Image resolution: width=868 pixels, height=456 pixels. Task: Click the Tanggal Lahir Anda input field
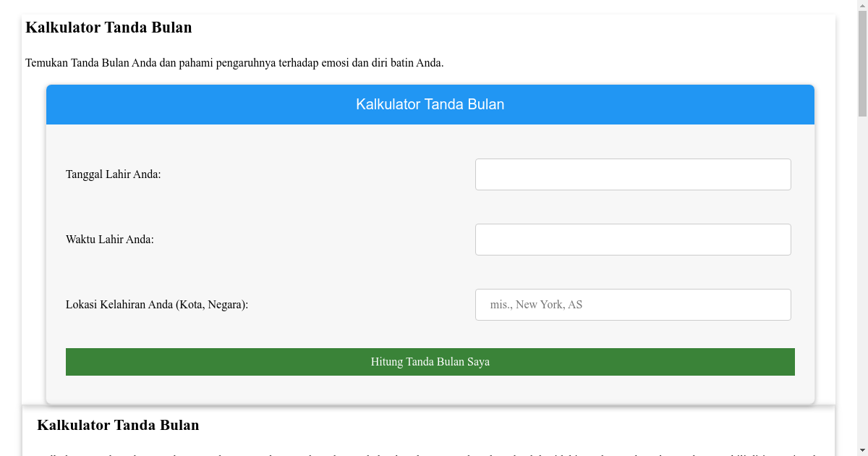(633, 174)
